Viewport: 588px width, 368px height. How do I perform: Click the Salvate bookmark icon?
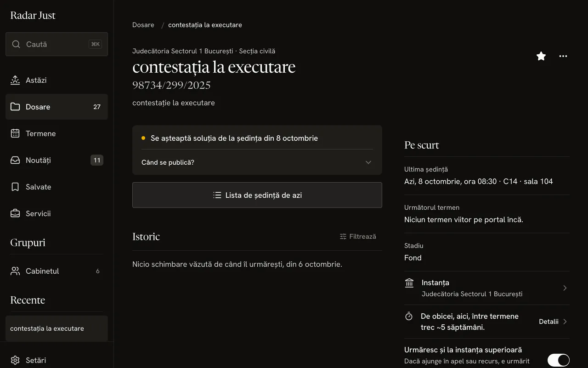[15, 187]
